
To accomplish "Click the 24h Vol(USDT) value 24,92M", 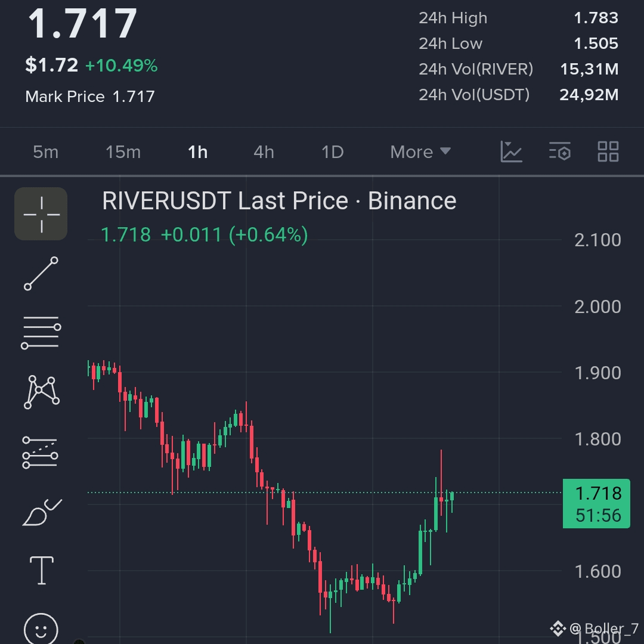I will 589,94.
